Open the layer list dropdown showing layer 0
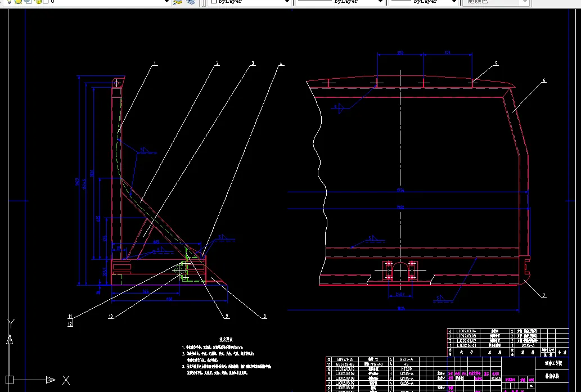Screen dimensions: 581x392 [88, 2]
